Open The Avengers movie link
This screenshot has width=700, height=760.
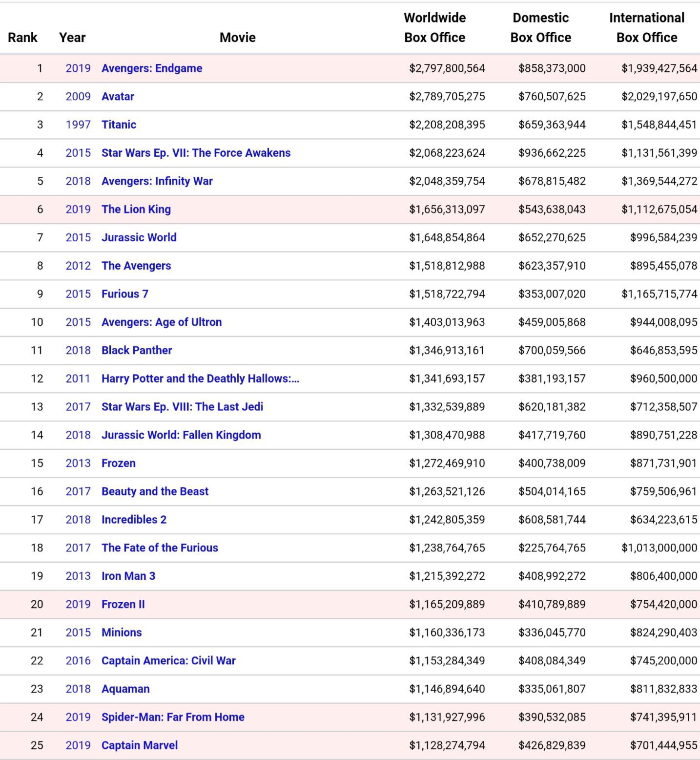[136, 266]
